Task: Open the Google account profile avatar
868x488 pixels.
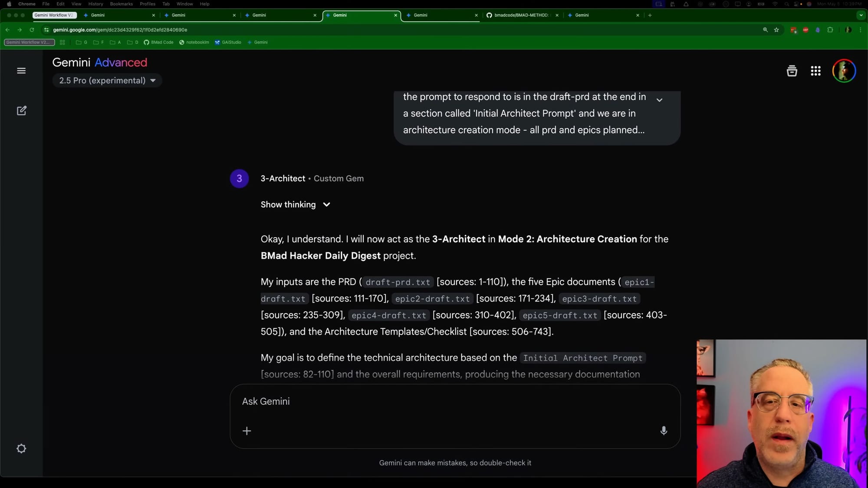Action: click(x=844, y=71)
